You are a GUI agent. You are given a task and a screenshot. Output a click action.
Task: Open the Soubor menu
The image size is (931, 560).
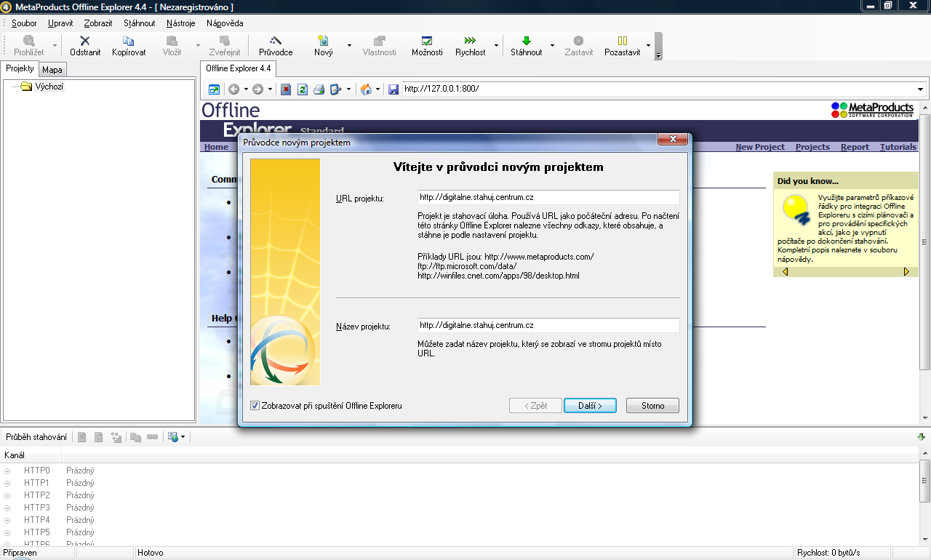[x=24, y=23]
